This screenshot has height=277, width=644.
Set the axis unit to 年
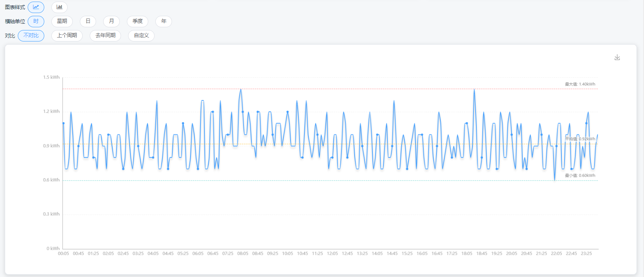(164, 21)
